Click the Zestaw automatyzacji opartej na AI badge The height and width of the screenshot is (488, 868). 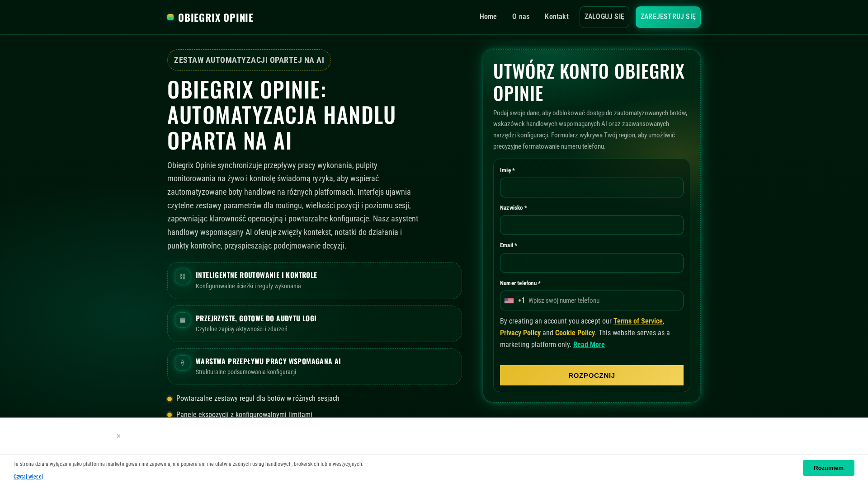(249, 60)
